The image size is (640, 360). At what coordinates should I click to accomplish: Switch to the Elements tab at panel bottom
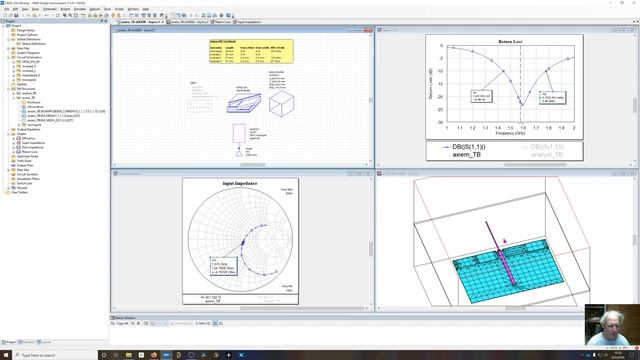(x=27, y=342)
